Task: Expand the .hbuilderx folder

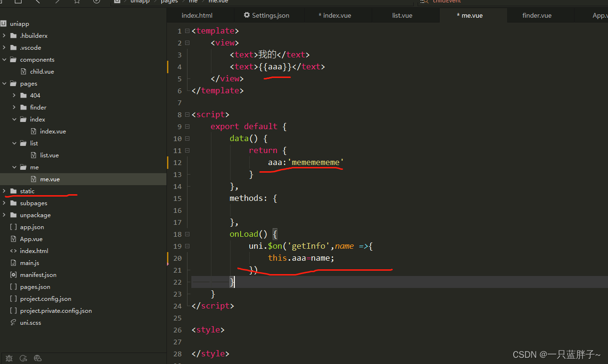Action: tap(4, 36)
